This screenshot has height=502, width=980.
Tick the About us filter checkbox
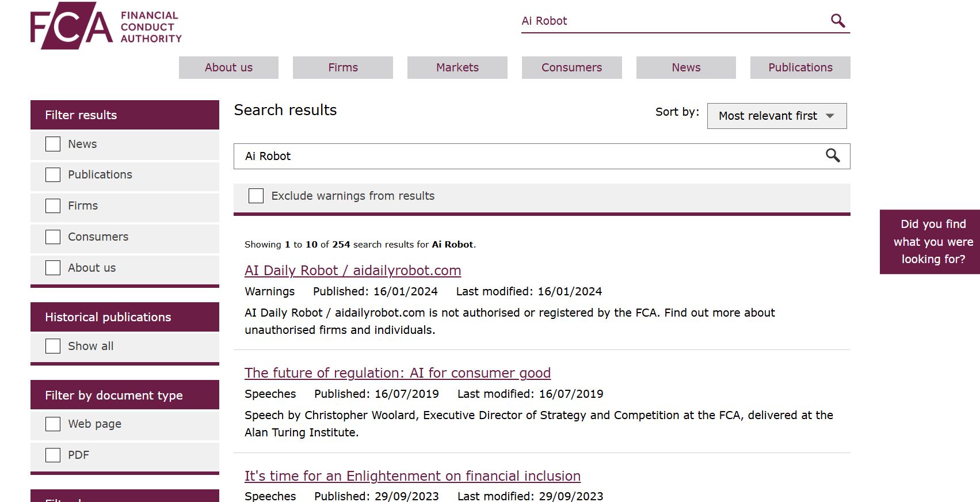[x=53, y=268]
